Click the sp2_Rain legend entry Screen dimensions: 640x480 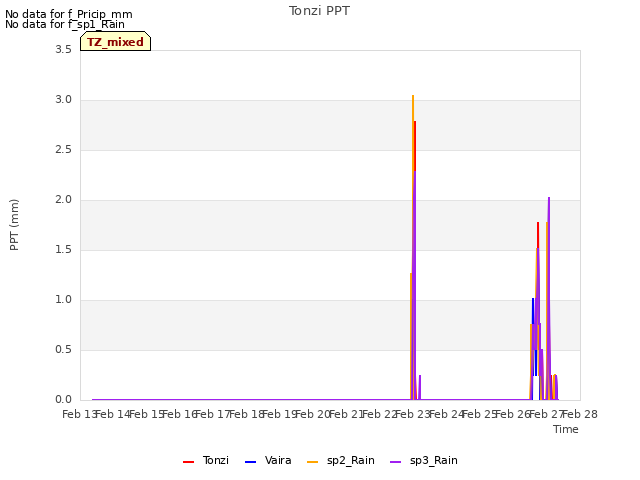pyautogui.click(x=340, y=461)
